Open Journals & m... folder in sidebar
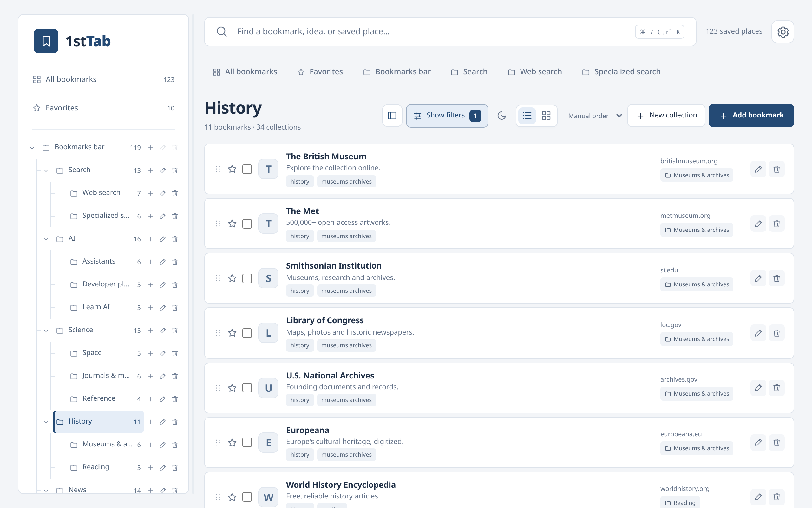The height and width of the screenshot is (508, 812). tap(106, 376)
